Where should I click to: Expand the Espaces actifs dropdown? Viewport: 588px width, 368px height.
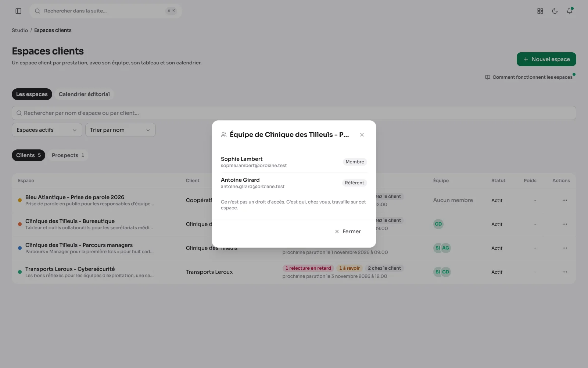(47, 130)
